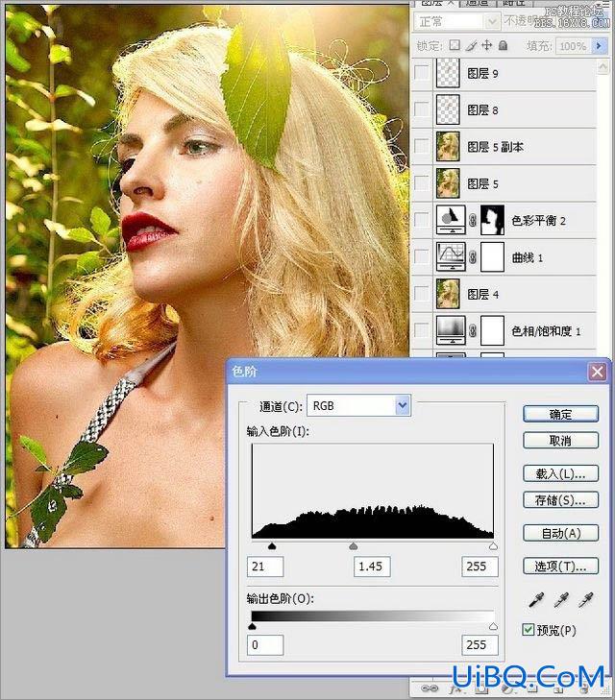Click the lock image pixels brush icon
615x700 pixels.
click(x=471, y=45)
